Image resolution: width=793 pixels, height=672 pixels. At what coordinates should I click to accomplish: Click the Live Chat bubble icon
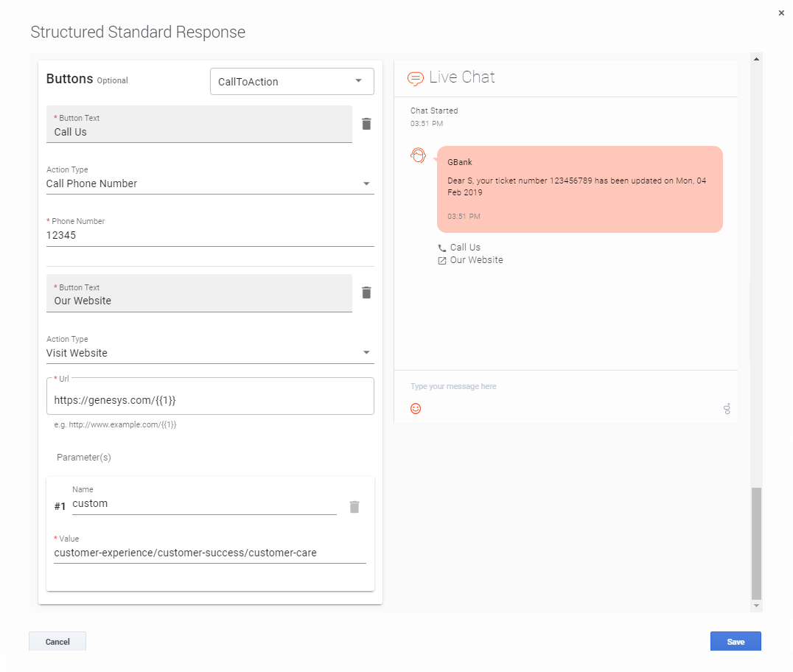(416, 78)
